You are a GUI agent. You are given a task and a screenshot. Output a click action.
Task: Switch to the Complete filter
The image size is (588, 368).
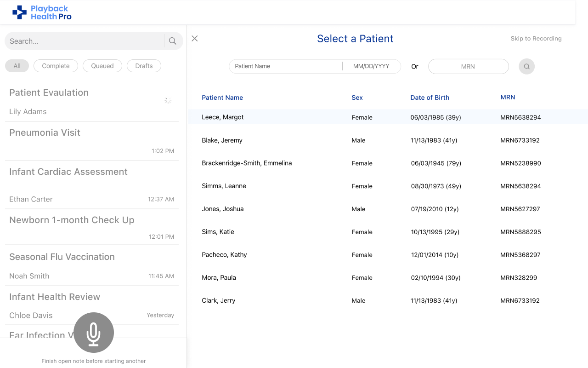coord(56,66)
